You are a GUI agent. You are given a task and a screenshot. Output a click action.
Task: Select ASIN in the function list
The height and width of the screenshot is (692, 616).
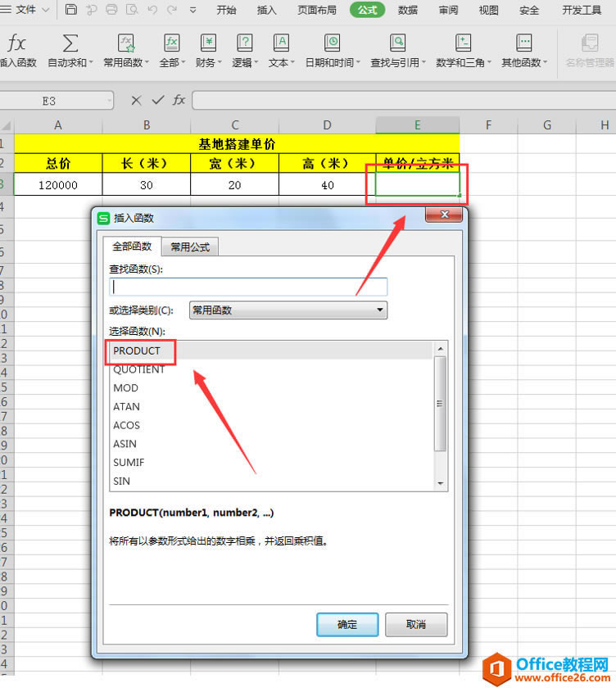(x=270, y=444)
